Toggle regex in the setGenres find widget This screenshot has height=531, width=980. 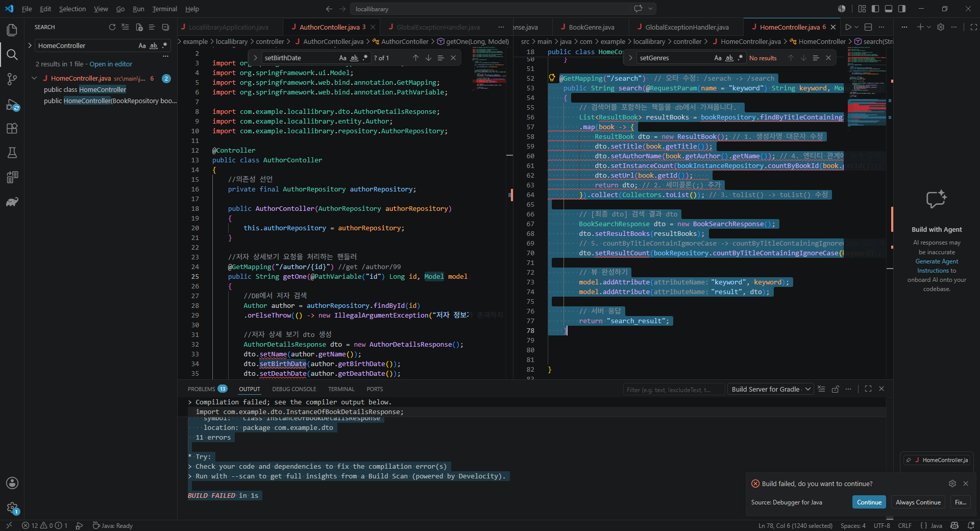(740, 58)
